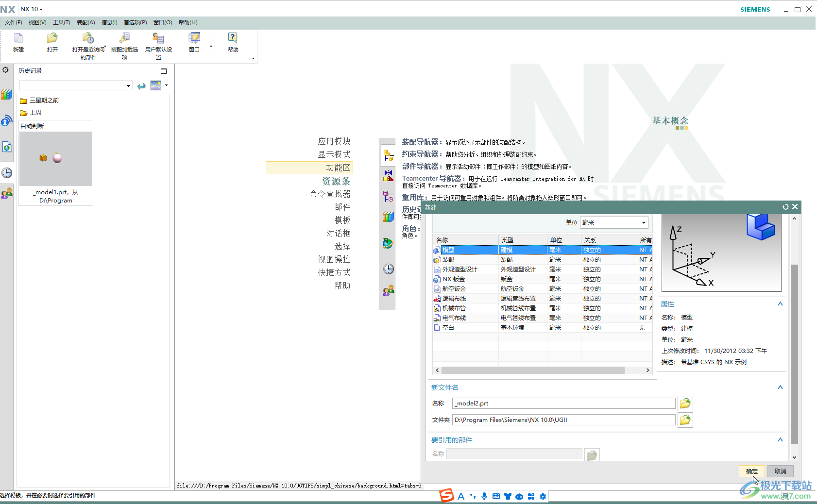Viewport: 817px width, 504px height.
Task: Open history filter combo box dropdown
Action: (x=128, y=86)
